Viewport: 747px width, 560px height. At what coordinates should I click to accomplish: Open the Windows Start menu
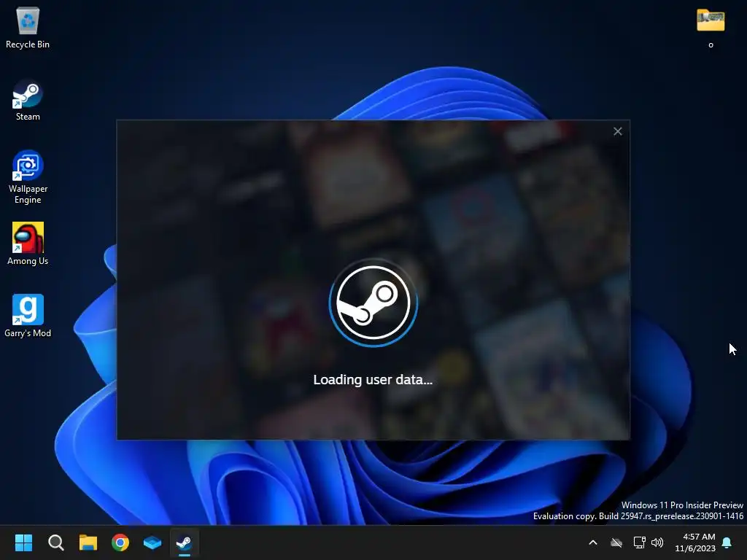[23, 542]
